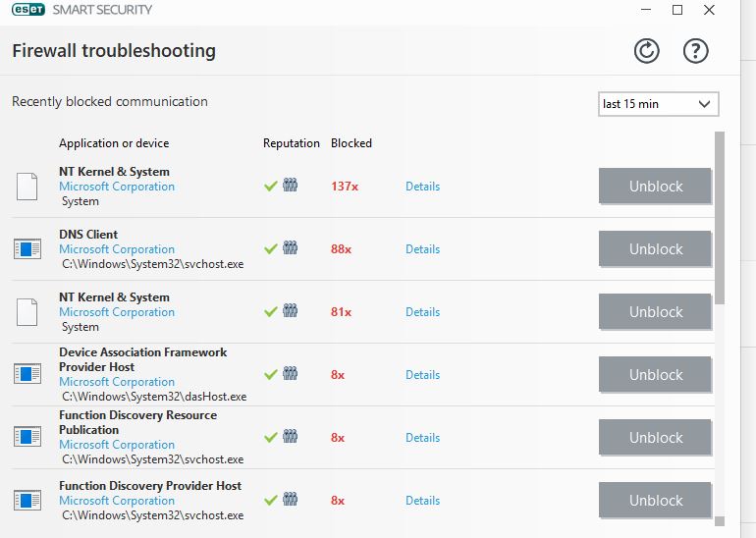Viewport: 756px width, 538px height.
Task: Click the '137x' blocked count
Action: click(x=345, y=187)
